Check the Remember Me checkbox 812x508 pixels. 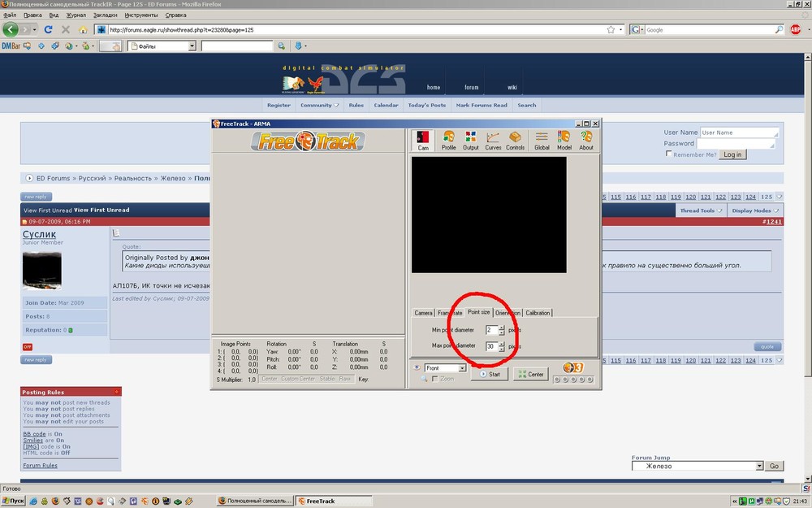point(668,154)
